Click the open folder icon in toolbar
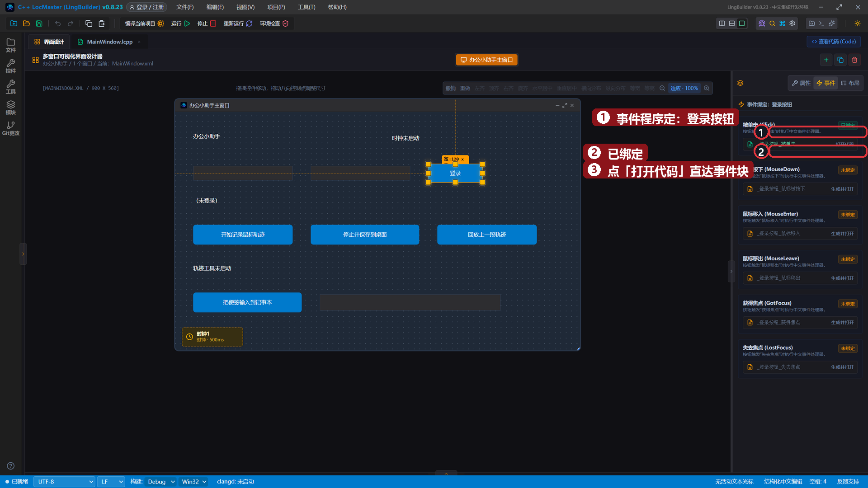Viewport: 868px width, 488px height. [x=26, y=23]
